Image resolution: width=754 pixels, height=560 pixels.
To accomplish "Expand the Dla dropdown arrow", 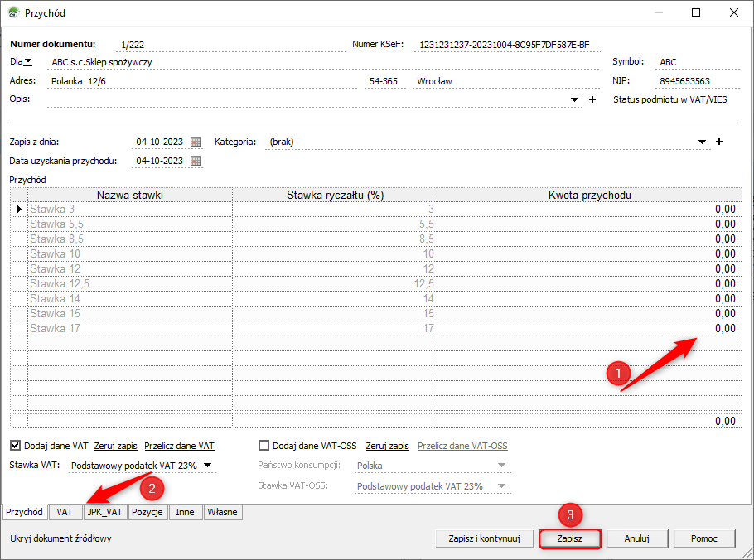I will [28, 61].
